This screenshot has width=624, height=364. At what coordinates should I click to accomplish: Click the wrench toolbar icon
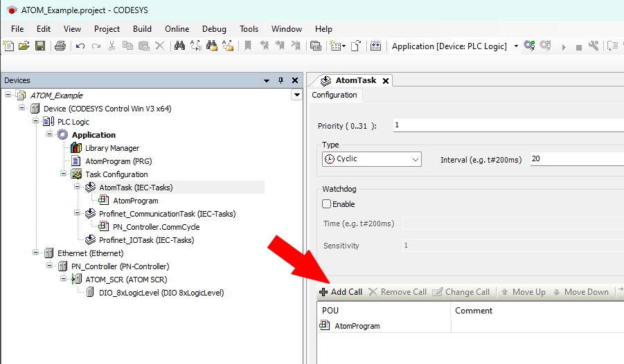[x=594, y=46]
